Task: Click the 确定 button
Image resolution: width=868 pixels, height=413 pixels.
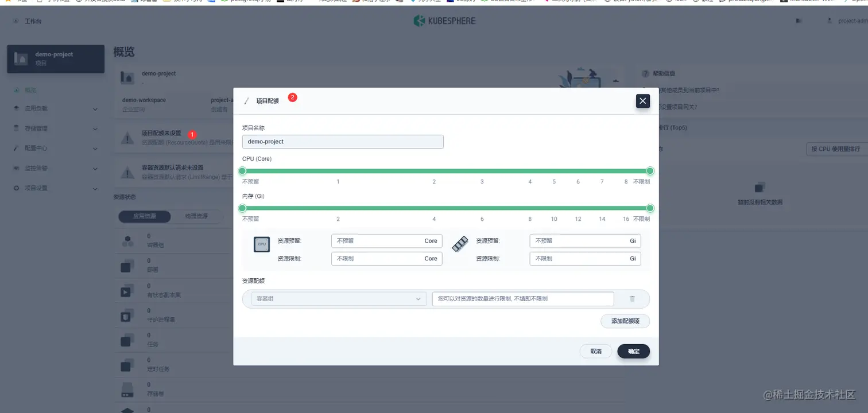Action: 633,351
